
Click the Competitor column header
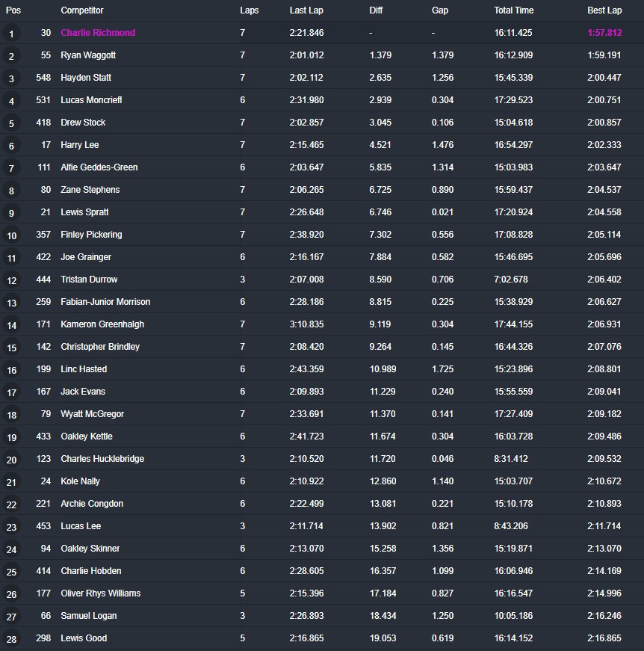(x=82, y=10)
